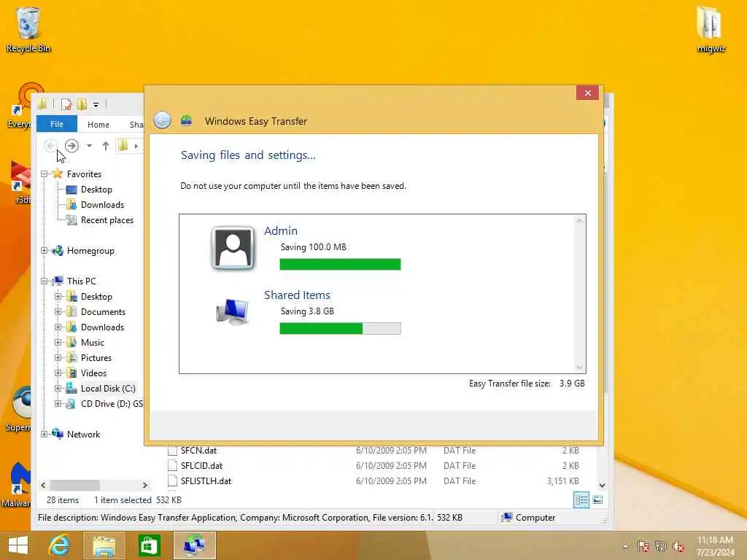Screen dimensions: 747x560
Task: Click the New folder icon in quick access toolbar
Action: pos(82,104)
